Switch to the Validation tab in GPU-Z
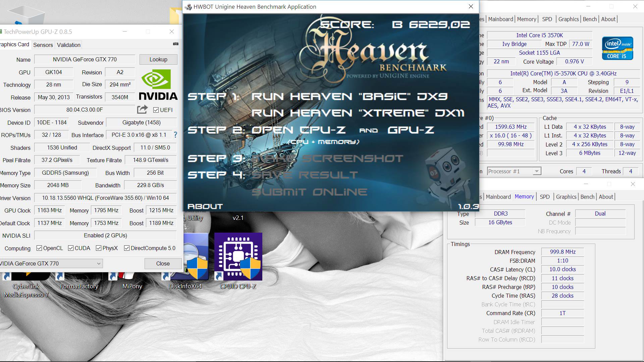Screen dimensions: 644x362 69,45
